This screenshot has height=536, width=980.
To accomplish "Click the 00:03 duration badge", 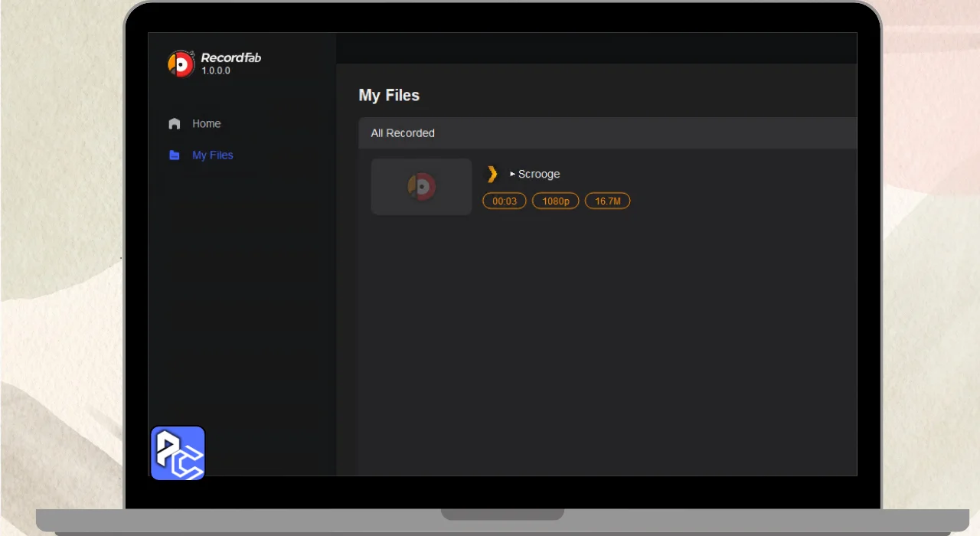I will coord(505,201).
